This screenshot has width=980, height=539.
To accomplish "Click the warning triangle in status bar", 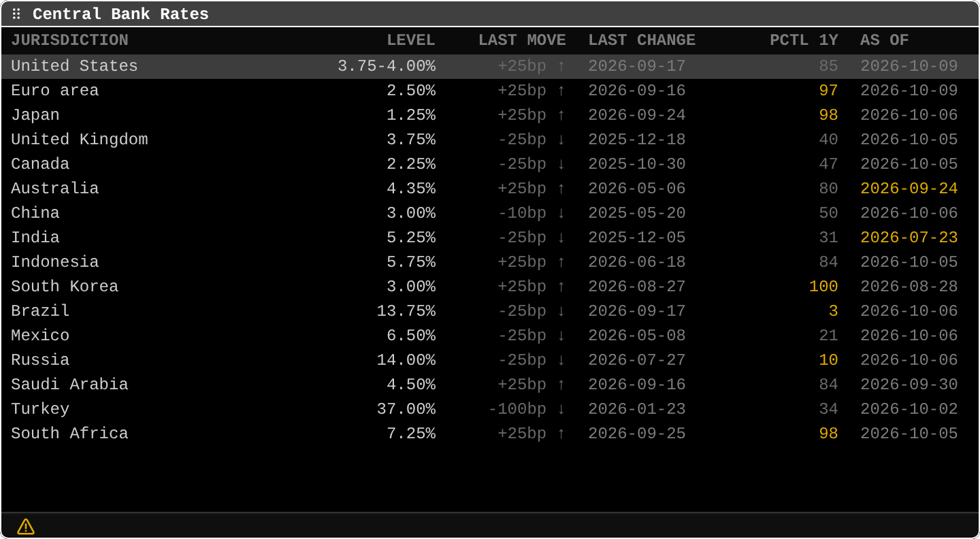I will point(26,526).
